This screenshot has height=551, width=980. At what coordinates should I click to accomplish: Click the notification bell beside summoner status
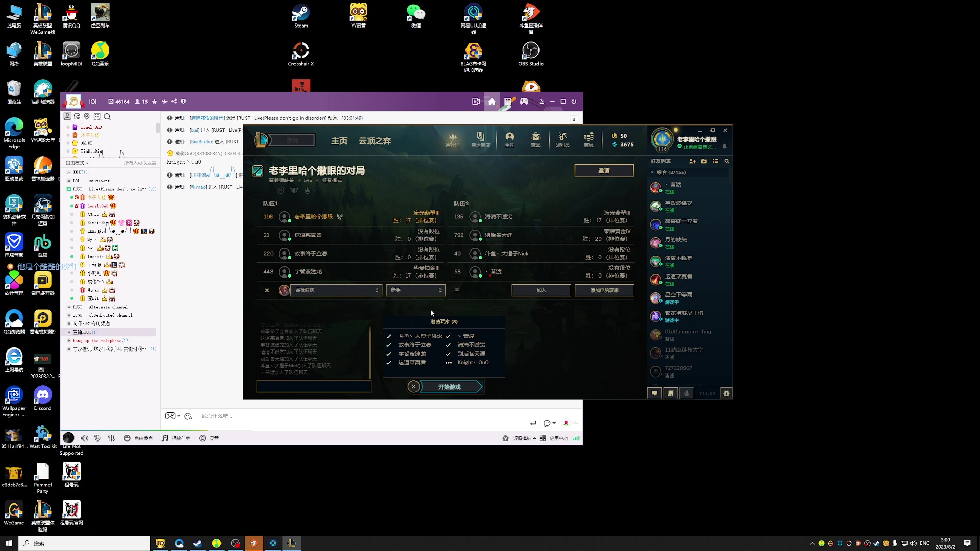pos(724,146)
